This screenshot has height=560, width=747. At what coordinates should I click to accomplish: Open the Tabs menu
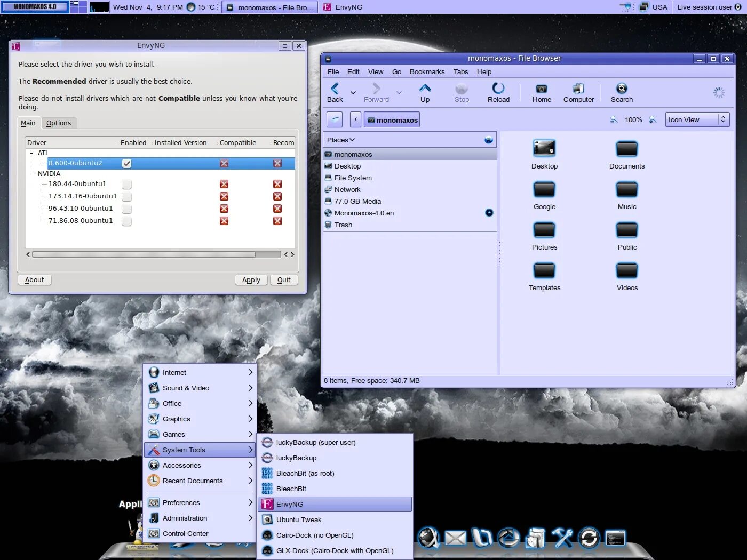tap(460, 72)
